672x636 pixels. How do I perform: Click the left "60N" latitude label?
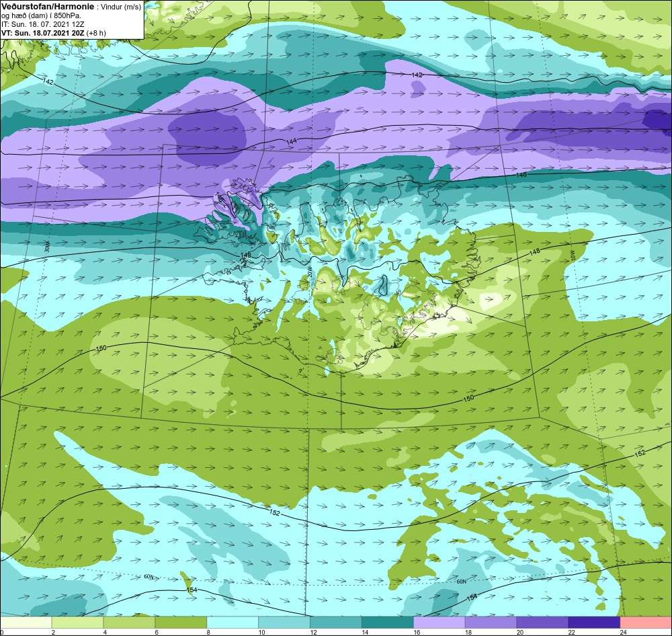149,577
